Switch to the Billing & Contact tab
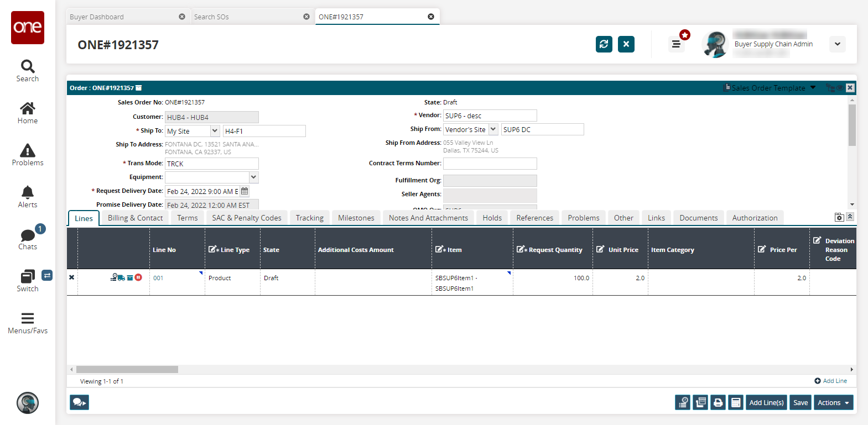The image size is (868, 425). pos(135,218)
